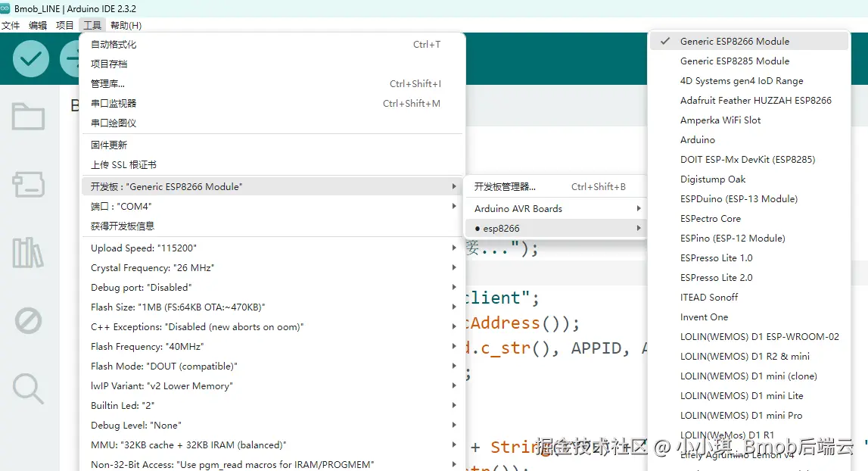The image size is (868, 471).
Task: Open the Search magnifier icon in sidebar
Action: click(x=28, y=388)
